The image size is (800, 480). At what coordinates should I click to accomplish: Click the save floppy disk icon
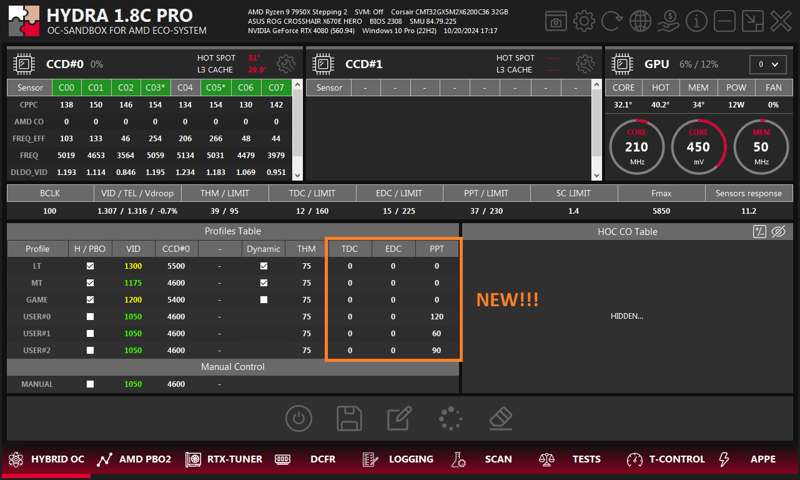[x=349, y=418]
